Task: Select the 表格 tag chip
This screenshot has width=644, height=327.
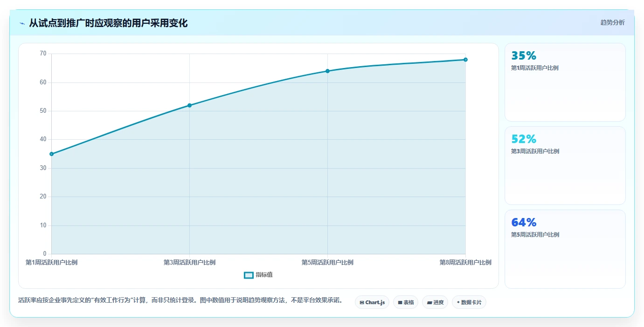Action: (x=406, y=302)
